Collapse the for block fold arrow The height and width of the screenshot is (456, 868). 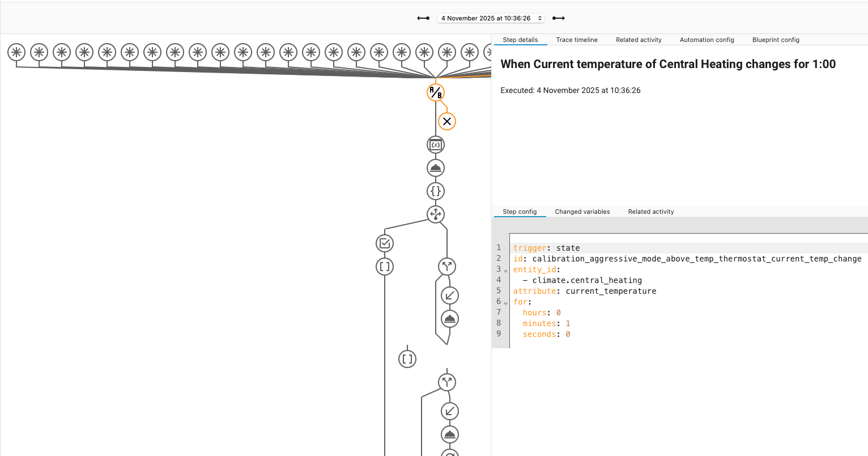pyautogui.click(x=506, y=302)
